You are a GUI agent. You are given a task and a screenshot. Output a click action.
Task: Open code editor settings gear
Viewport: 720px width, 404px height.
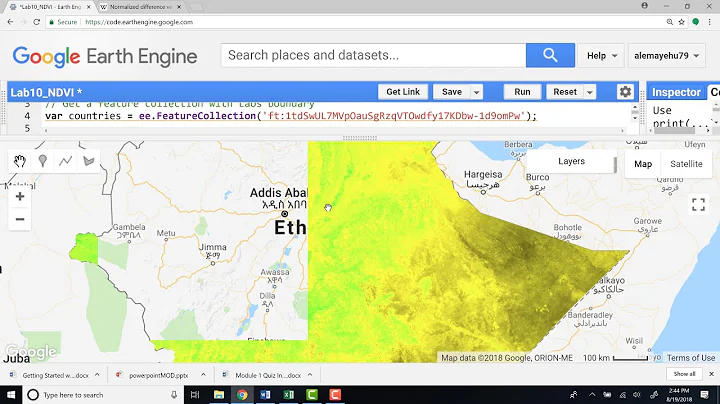pos(625,92)
